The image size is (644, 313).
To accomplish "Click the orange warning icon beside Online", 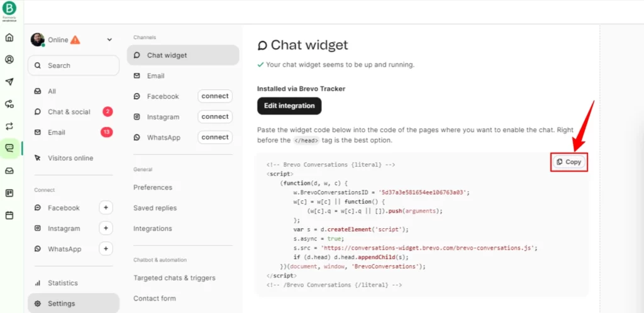I will pyautogui.click(x=75, y=40).
